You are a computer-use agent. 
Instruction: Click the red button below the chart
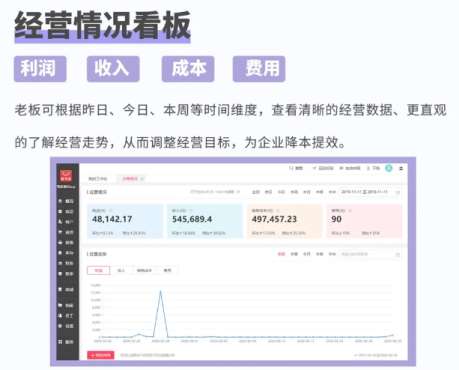pos(101,355)
